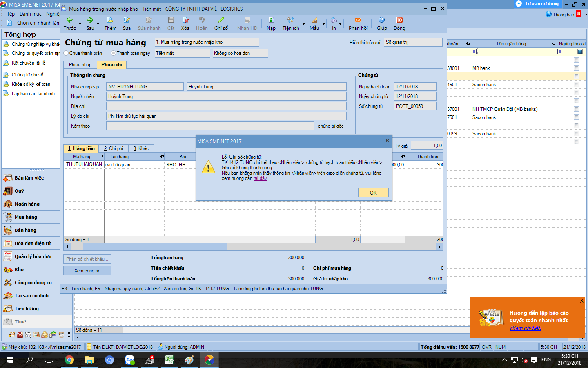Follow the 'tại đây' help link

260,178
